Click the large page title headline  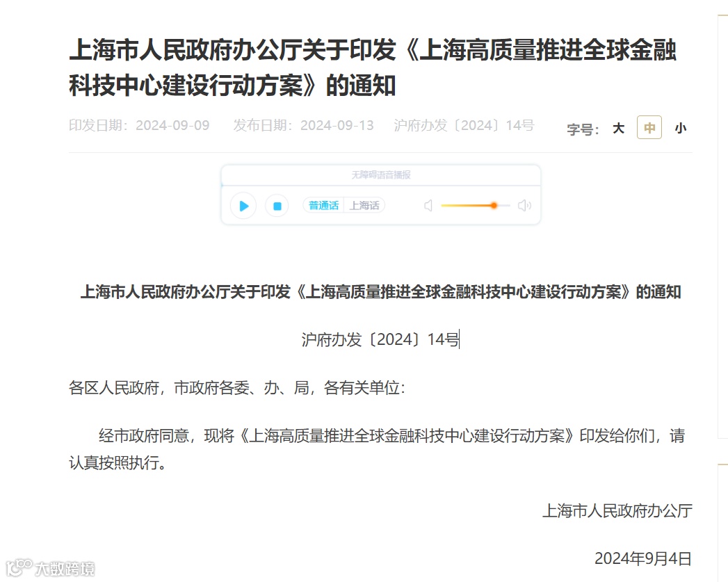pos(373,67)
